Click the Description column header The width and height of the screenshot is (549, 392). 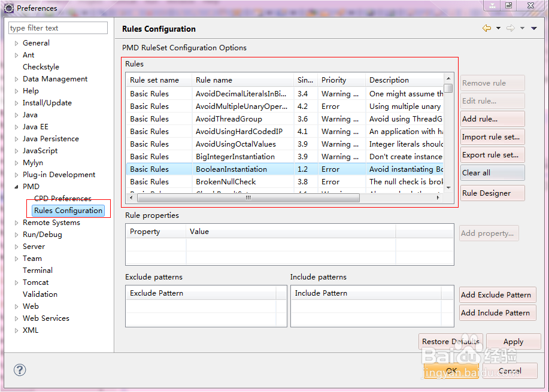click(x=404, y=80)
